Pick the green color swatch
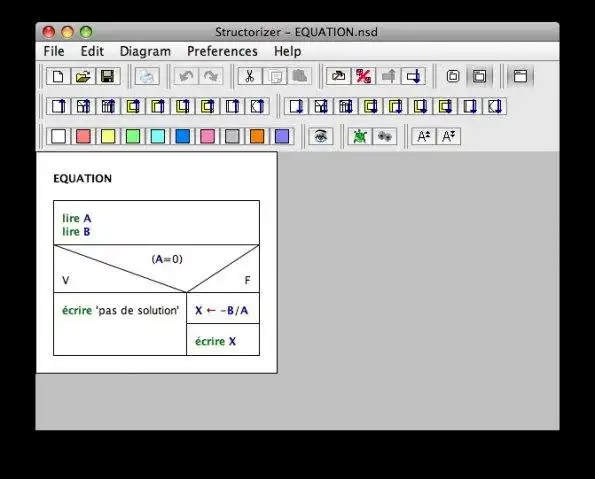595x479 pixels. click(133, 136)
